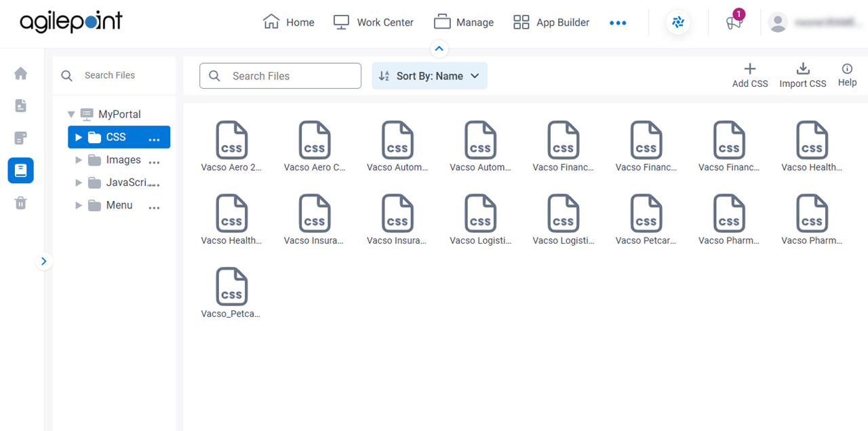The width and height of the screenshot is (868, 431).
Task: Select the highlighted library book icon in sidebar
Action: [20, 170]
